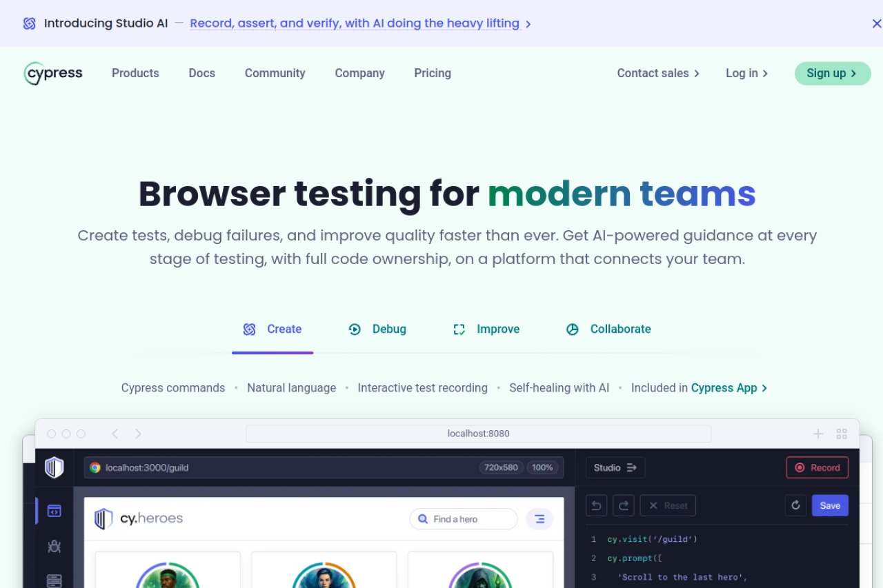Click the undo arrow icon in Studio
This screenshot has width=883, height=588.
point(596,505)
